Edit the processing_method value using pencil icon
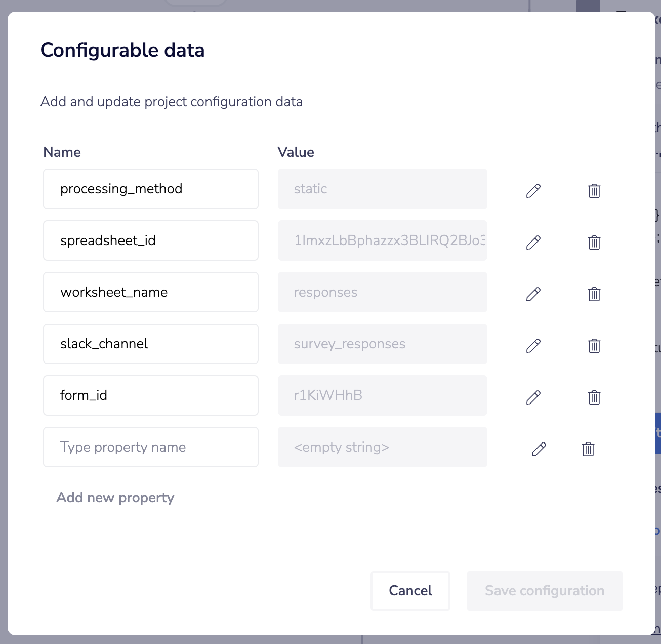This screenshot has height=644, width=661. click(x=533, y=191)
